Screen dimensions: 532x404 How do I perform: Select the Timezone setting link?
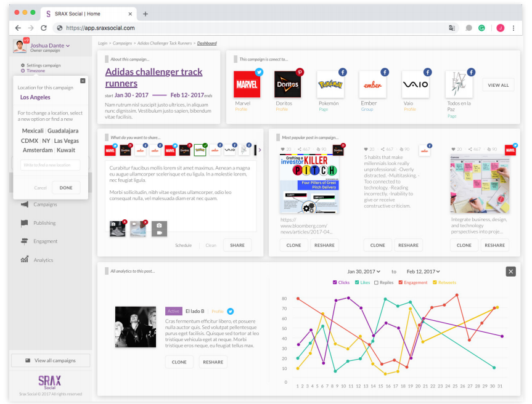point(33,70)
